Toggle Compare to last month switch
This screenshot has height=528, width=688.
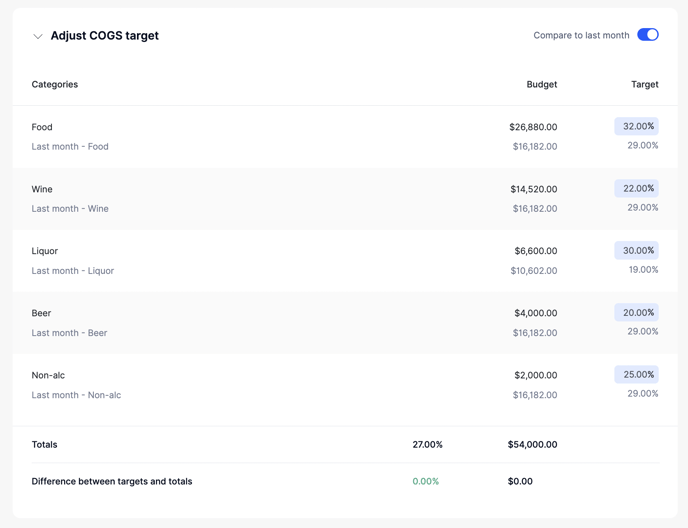[x=647, y=35]
